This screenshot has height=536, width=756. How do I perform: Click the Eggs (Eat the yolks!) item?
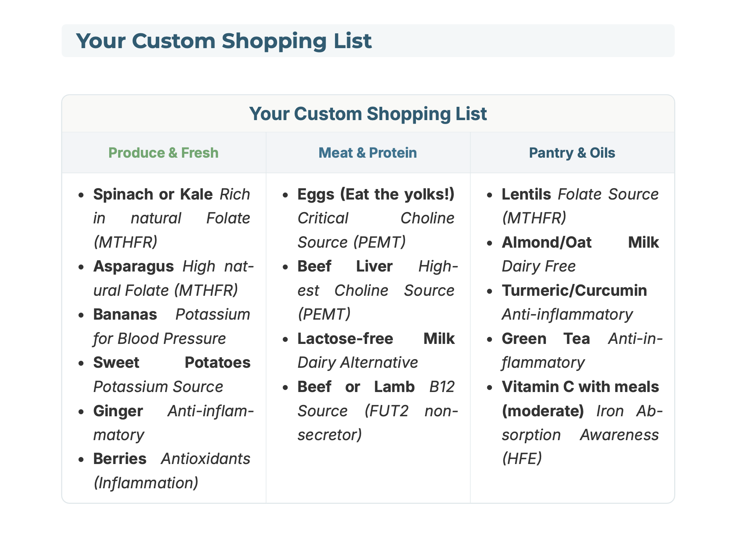tap(376, 194)
